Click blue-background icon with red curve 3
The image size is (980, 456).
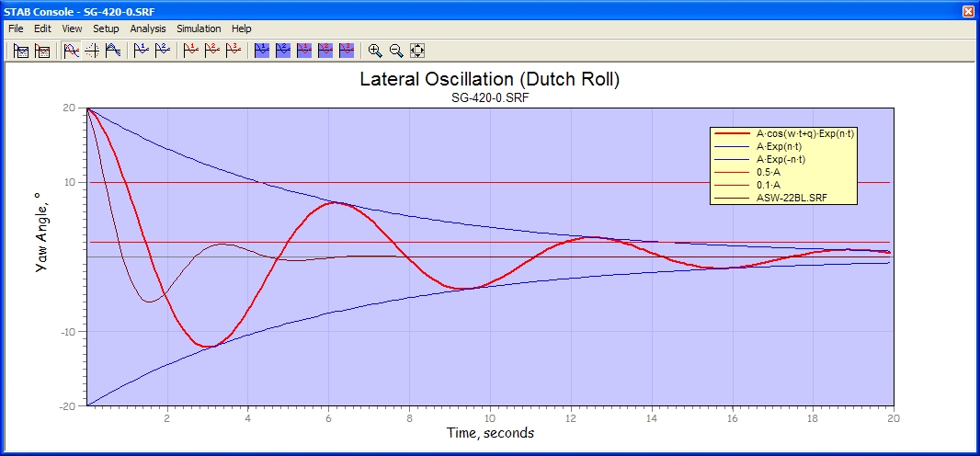(x=347, y=51)
